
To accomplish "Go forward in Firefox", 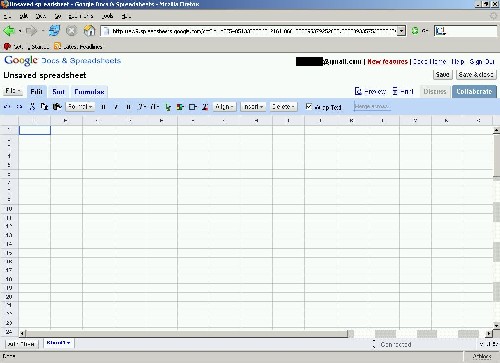I will coord(32,31).
